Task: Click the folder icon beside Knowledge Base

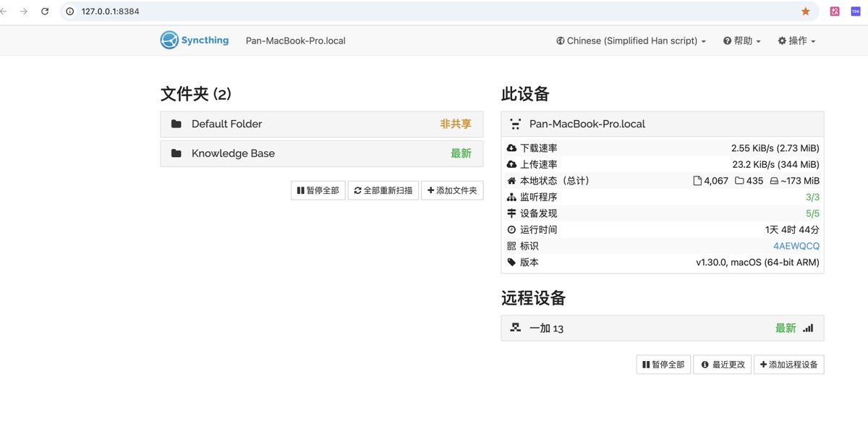Action: [176, 153]
